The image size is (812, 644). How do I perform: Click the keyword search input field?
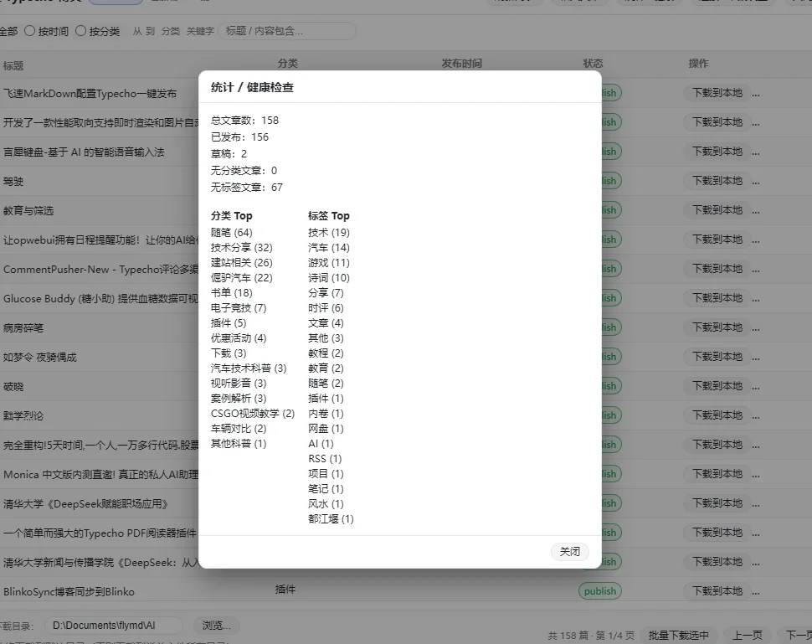[x=286, y=31]
